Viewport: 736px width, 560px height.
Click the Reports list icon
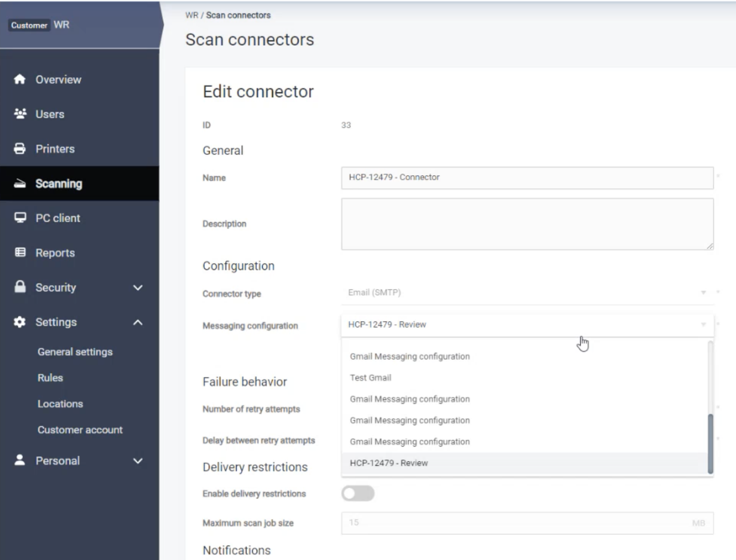(20, 253)
